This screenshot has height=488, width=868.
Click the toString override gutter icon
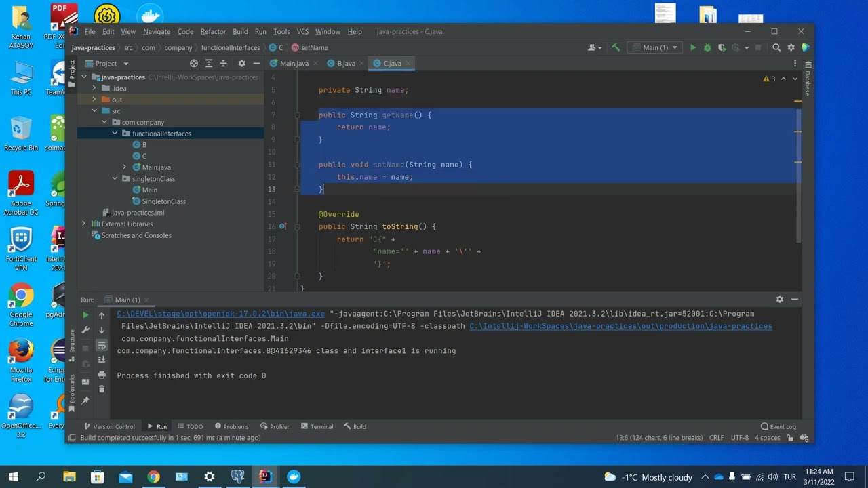point(283,226)
